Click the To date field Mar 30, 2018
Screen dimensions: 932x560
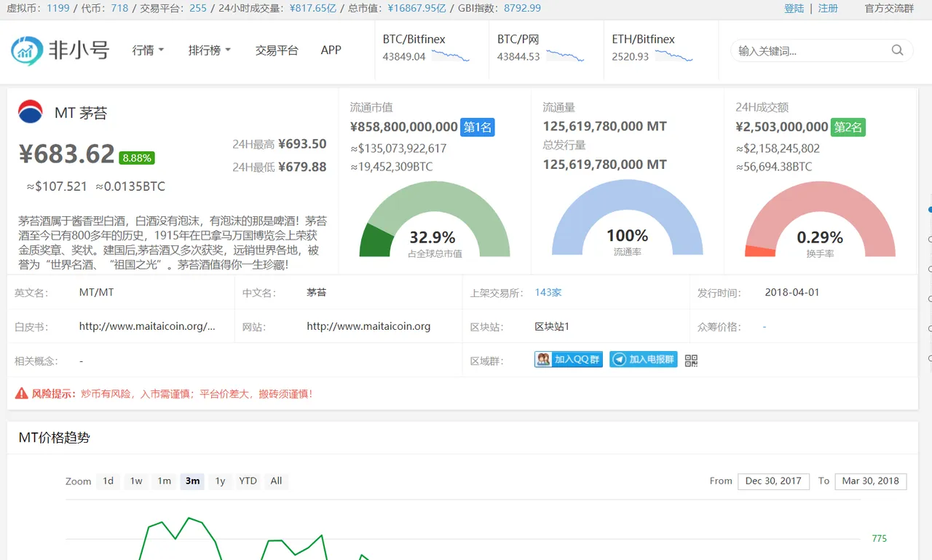pyautogui.click(x=871, y=481)
